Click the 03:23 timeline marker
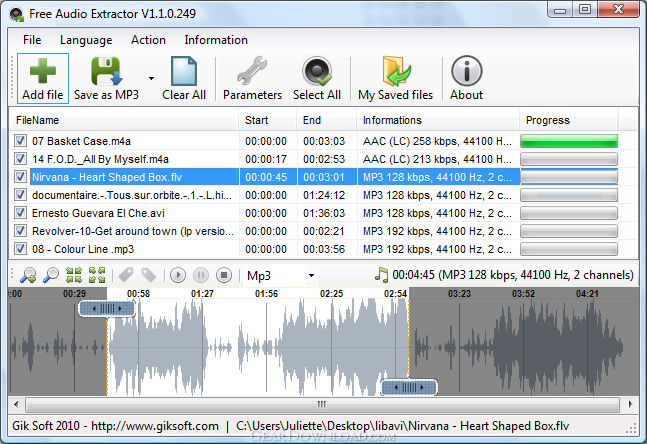The image size is (647, 444). (x=459, y=293)
